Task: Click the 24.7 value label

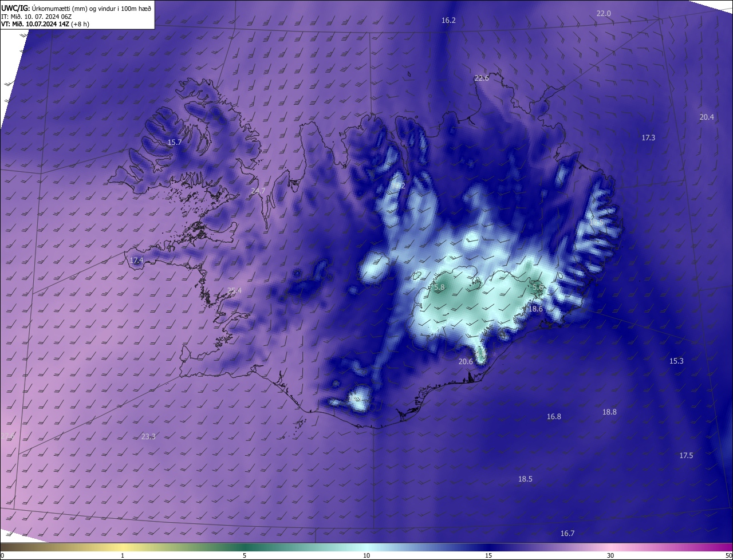Action: (258, 191)
